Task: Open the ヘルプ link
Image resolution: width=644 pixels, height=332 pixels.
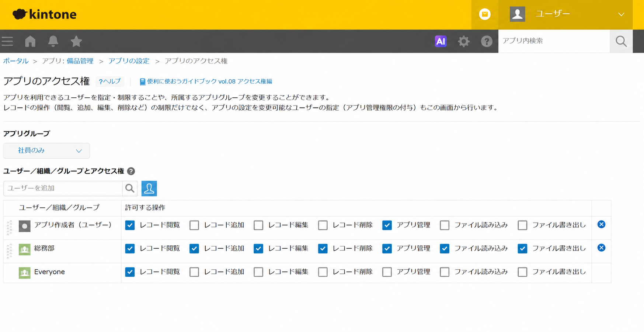Action: point(109,82)
